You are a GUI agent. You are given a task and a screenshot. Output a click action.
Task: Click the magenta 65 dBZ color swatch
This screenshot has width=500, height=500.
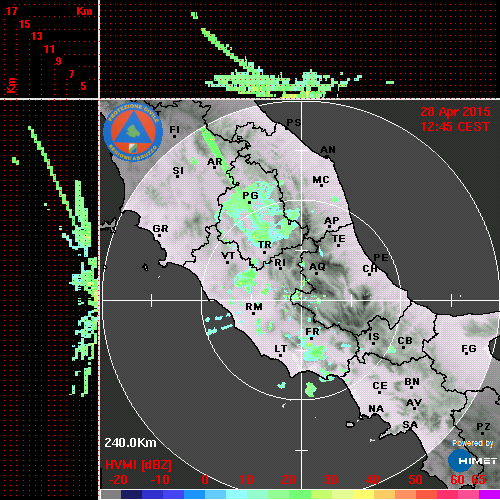coord(489,494)
